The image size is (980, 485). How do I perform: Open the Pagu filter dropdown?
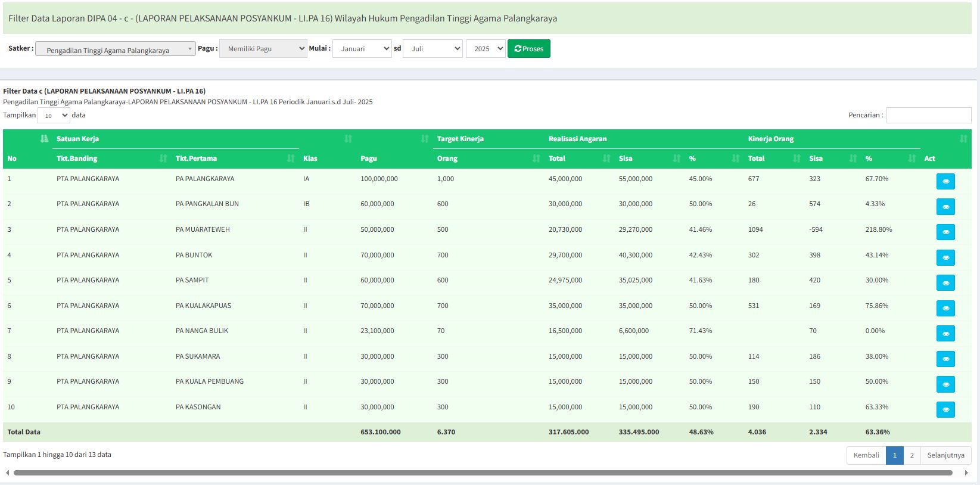(x=263, y=49)
